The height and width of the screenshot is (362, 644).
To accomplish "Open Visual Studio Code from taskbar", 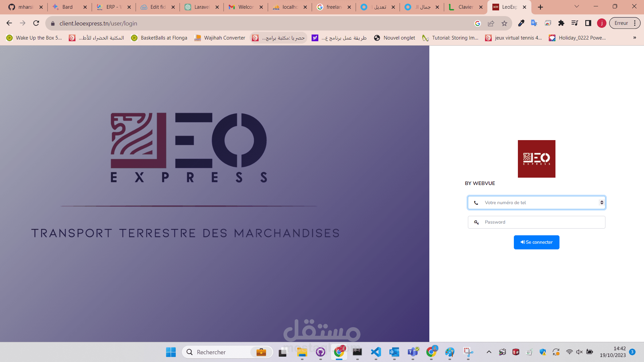I will click(x=376, y=352).
